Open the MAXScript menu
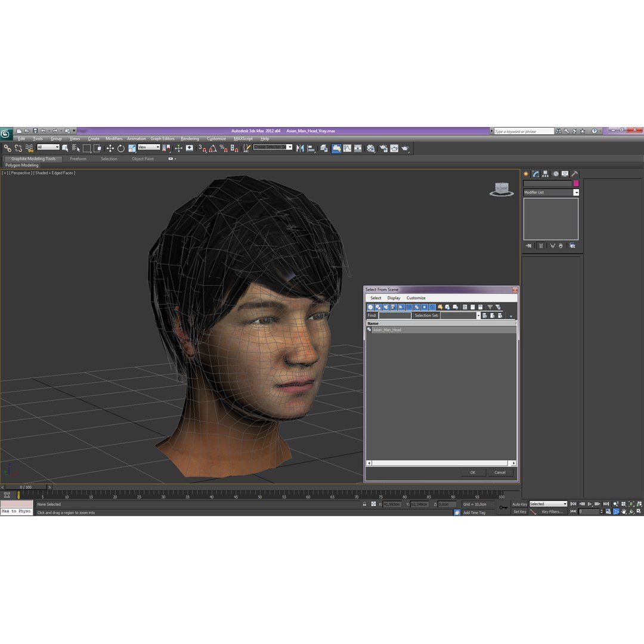Image resolution: width=644 pixels, height=644 pixels. 243,139
